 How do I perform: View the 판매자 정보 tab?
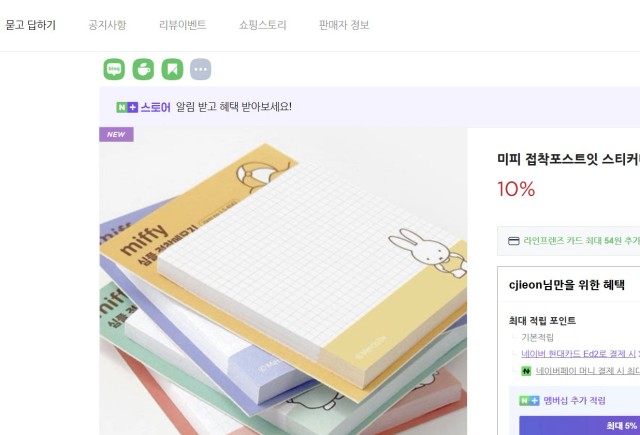[x=344, y=25]
